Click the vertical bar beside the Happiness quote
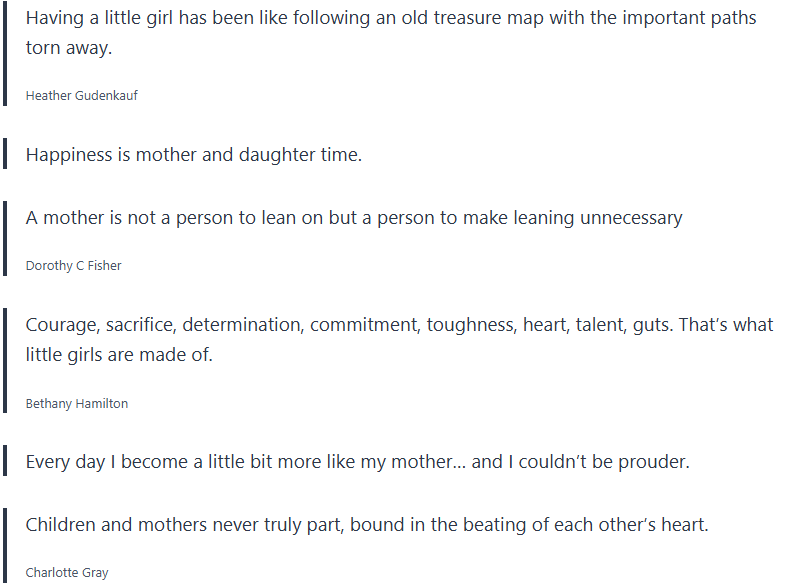 (x=6, y=155)
